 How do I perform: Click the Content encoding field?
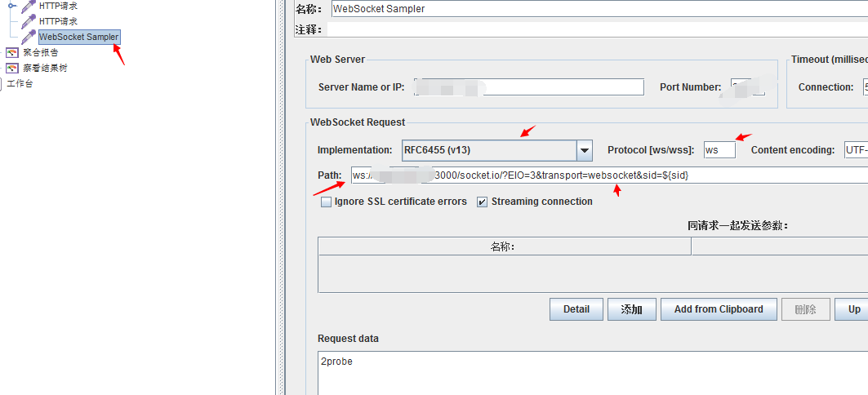coord(856,150)
